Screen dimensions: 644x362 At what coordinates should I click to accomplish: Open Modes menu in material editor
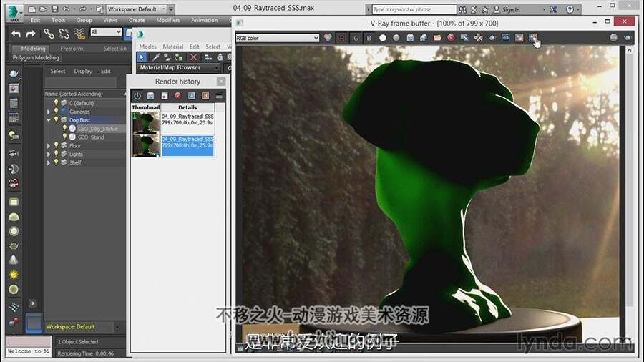[x=147, y=47]
